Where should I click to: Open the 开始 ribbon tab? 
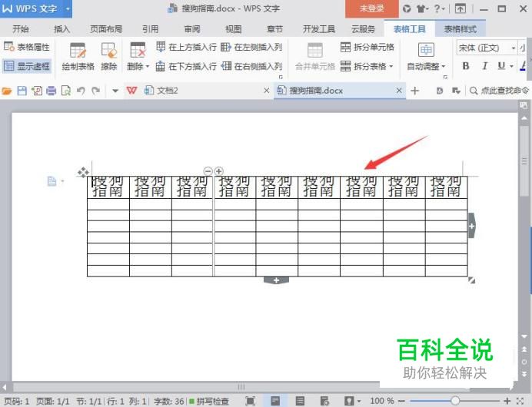pyautogui.click(x=20, y=29)
